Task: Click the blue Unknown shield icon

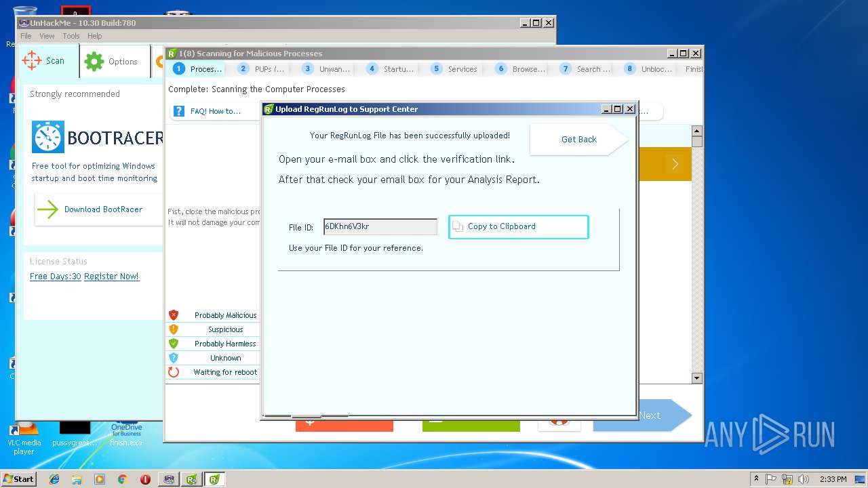Action: pyautogui.click(x=174, y=358)
